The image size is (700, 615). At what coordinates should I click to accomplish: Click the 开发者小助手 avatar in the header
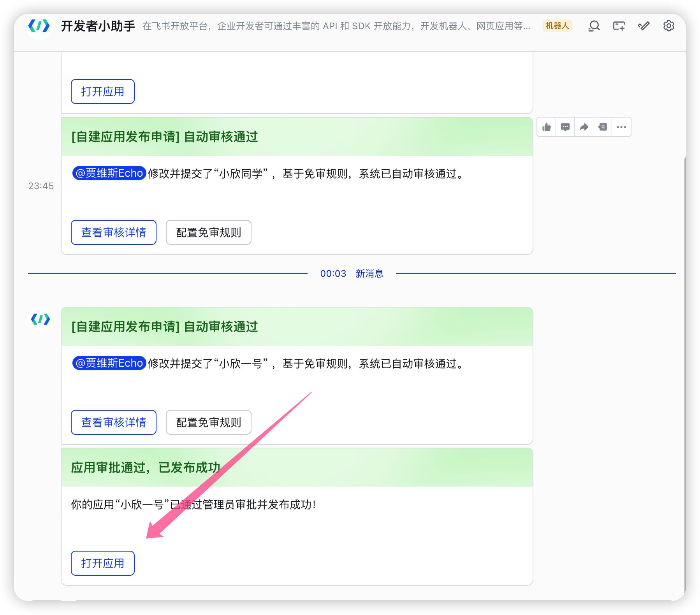click(x=39, y=26)
